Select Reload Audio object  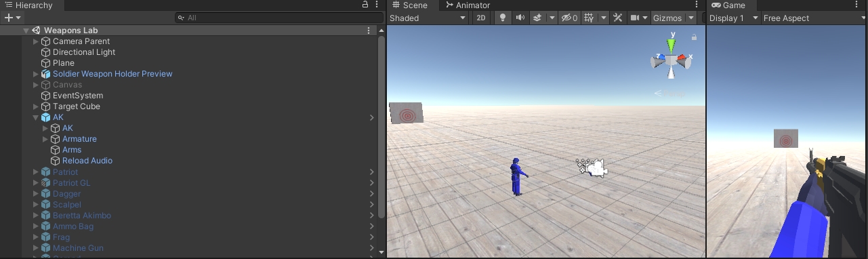tap(87, 161)
